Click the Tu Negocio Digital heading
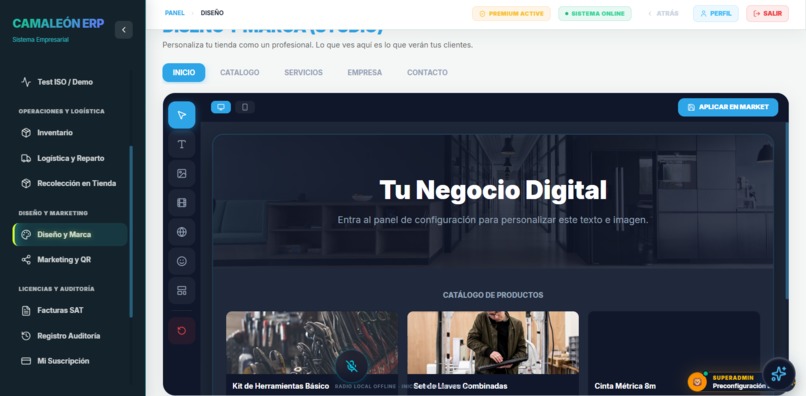 (493, 190)
